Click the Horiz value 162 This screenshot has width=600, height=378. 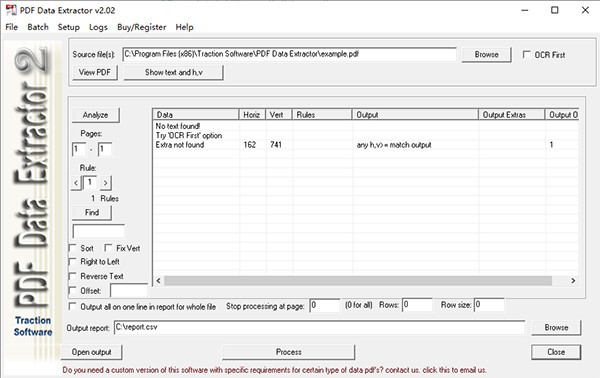point(250,145)
